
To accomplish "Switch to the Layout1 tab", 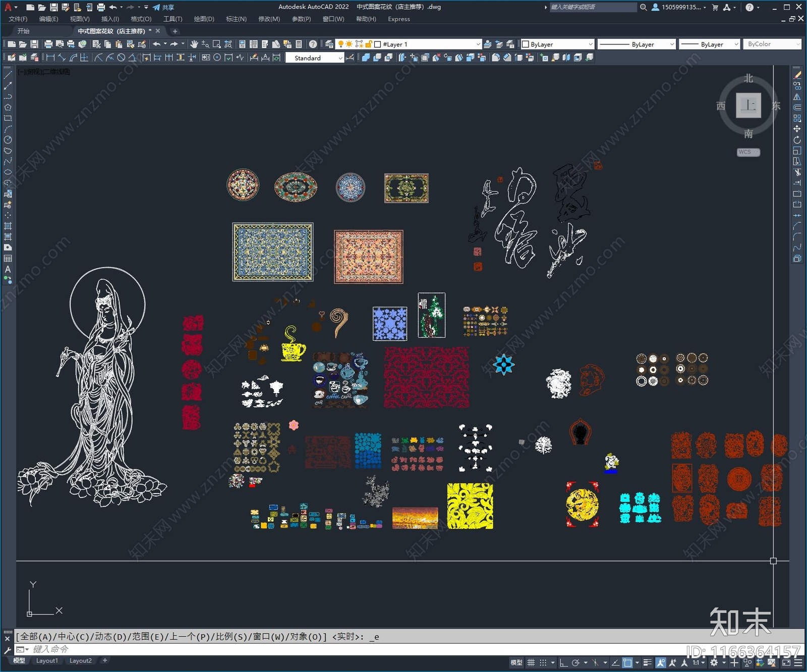I will pos(47,661).
